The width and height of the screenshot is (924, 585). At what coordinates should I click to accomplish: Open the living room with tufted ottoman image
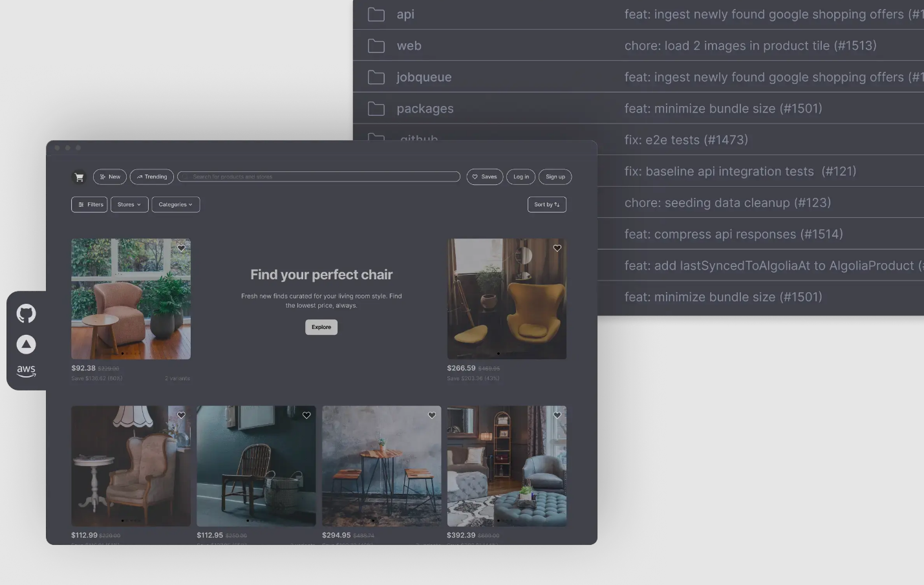pyautogui.click(x=507, y=466)
